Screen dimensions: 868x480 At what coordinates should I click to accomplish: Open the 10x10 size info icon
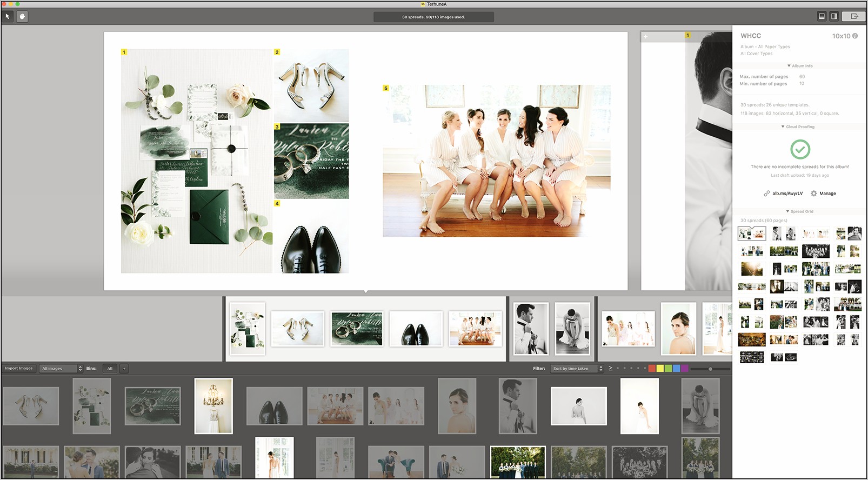tap(855, 36)
